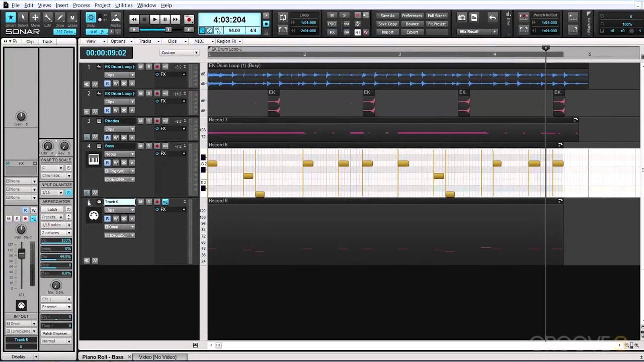Arm the Rhodes track for recording
Screen dimensions: 644x362
157,121
